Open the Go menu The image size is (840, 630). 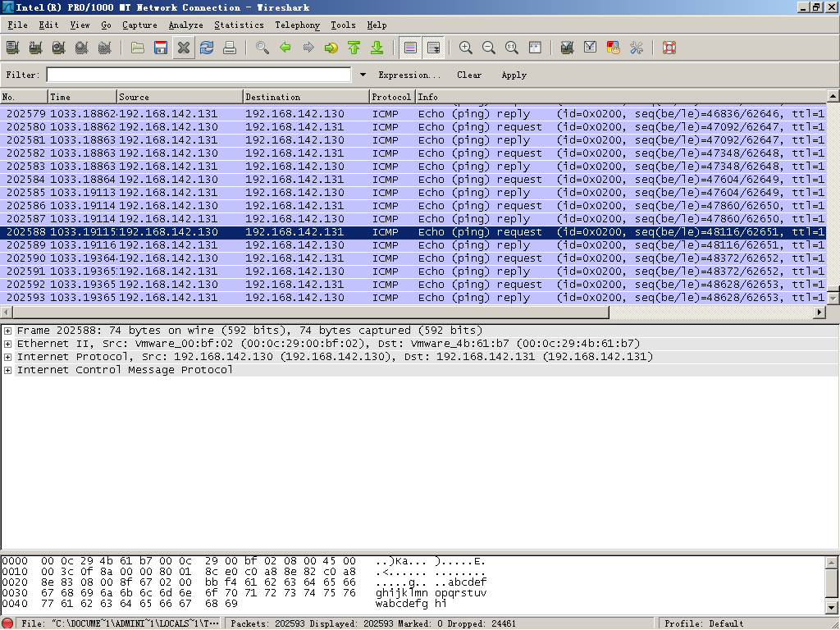click(106, 25)
